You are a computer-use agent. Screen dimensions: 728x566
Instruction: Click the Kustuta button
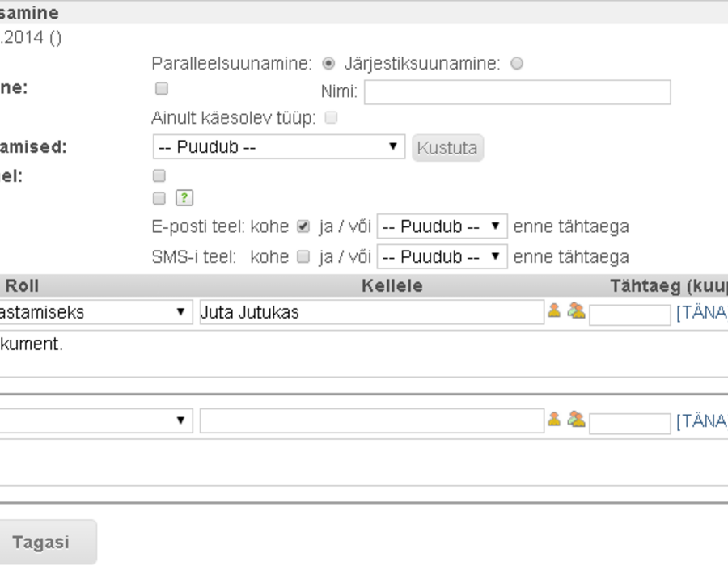pos(447,148)
